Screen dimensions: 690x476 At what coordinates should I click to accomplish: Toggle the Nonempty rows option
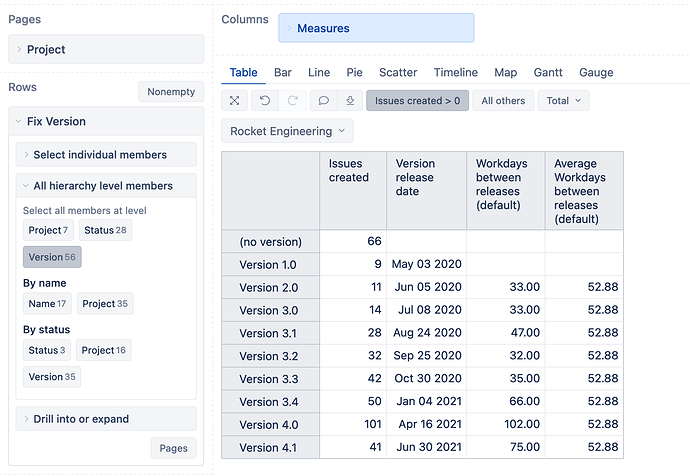tap(171, 92)
